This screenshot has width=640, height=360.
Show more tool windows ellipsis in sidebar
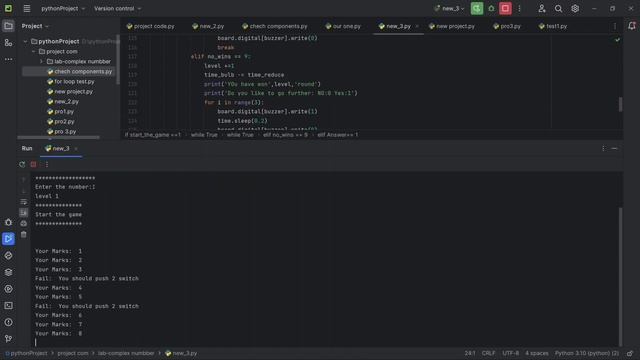(x=8, y=59)
